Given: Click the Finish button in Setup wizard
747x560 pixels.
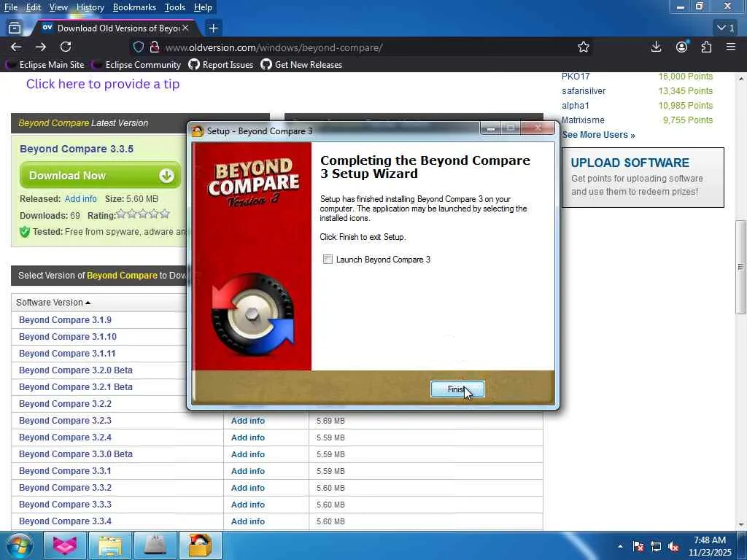Looking at the screenshot, I should coord(457,389).
